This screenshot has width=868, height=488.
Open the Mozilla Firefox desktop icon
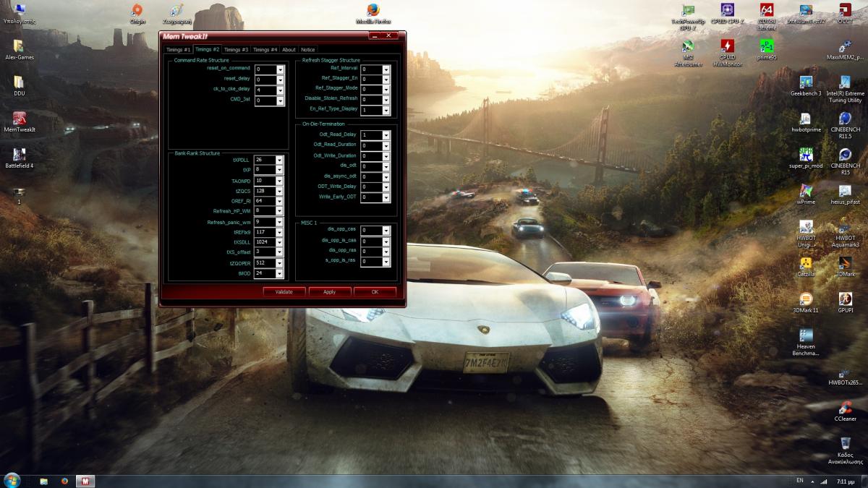[x=373, y=14]
